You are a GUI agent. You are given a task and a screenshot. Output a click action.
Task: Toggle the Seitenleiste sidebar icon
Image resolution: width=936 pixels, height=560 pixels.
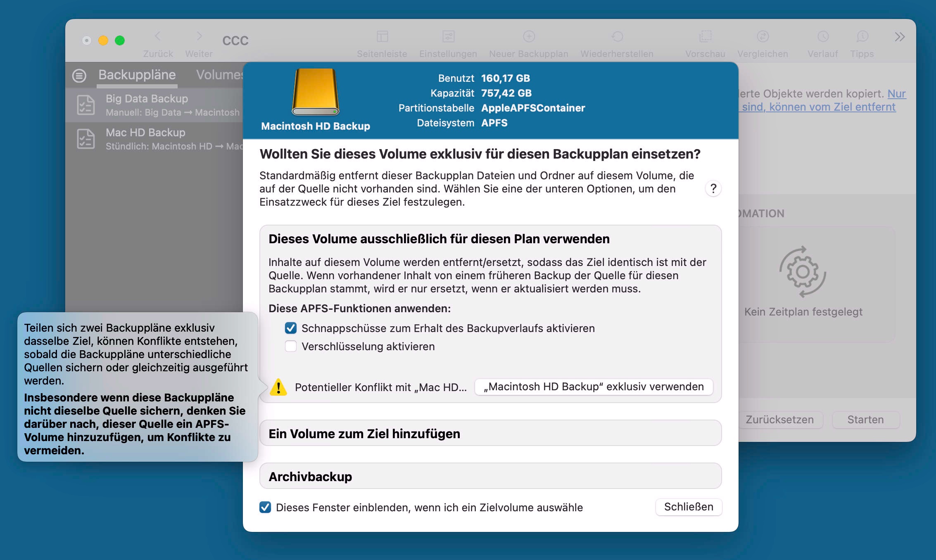tap(382, 36)
